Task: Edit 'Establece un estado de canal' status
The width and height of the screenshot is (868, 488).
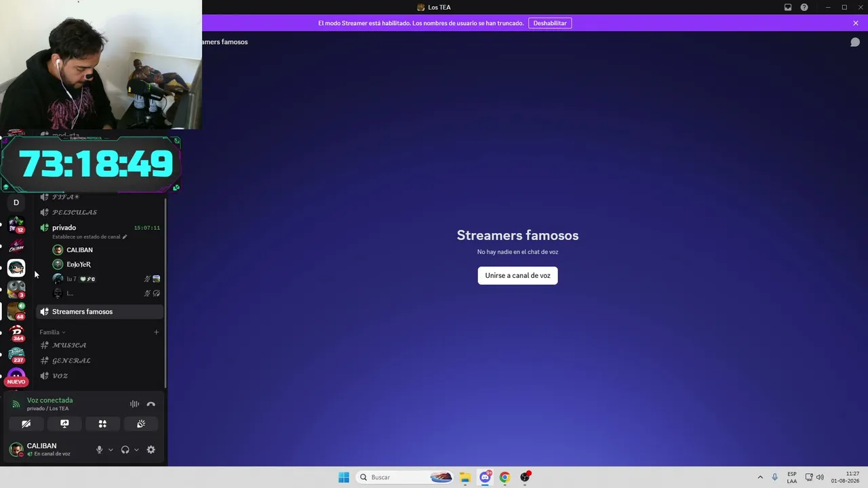Action: click(x=90, y=237)
